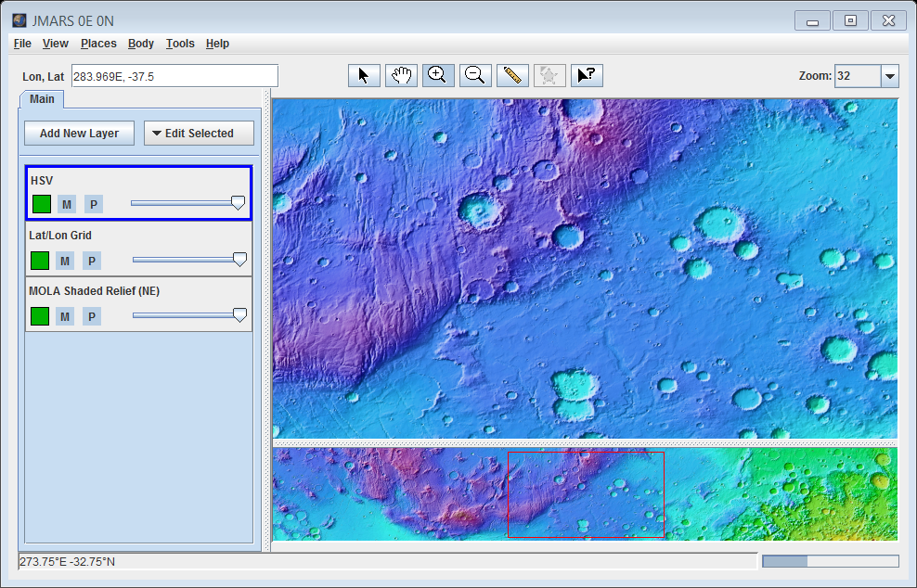
Task: Select the arrow pointer tool
Action: point(364,76)
